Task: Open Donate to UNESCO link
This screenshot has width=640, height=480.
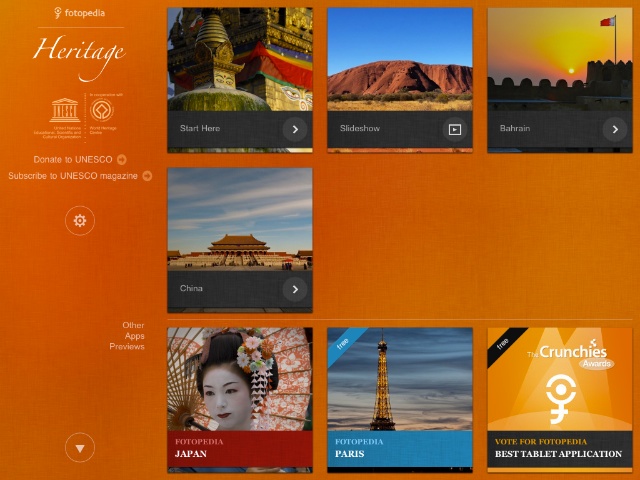Action: [x=73, y=160]
